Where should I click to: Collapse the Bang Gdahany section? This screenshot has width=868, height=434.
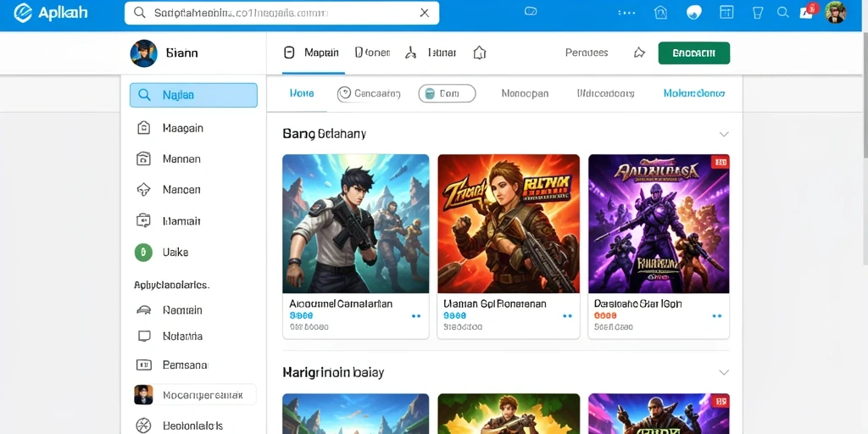pos(724,134)
